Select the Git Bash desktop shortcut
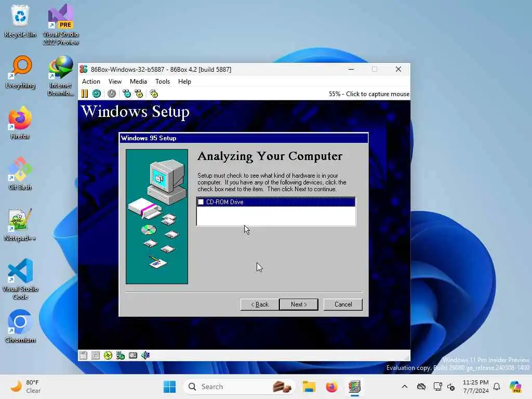This screenshot has height=399, width=532. pyautogui.click(x=20, y=174)
